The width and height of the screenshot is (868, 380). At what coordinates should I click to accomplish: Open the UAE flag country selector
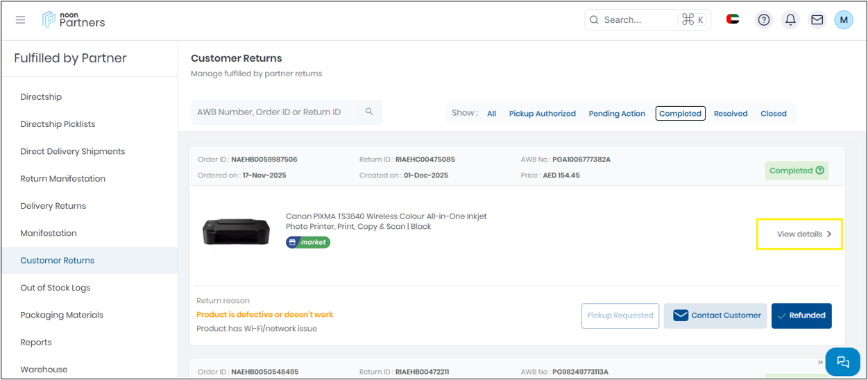click(x=733, y=19)
